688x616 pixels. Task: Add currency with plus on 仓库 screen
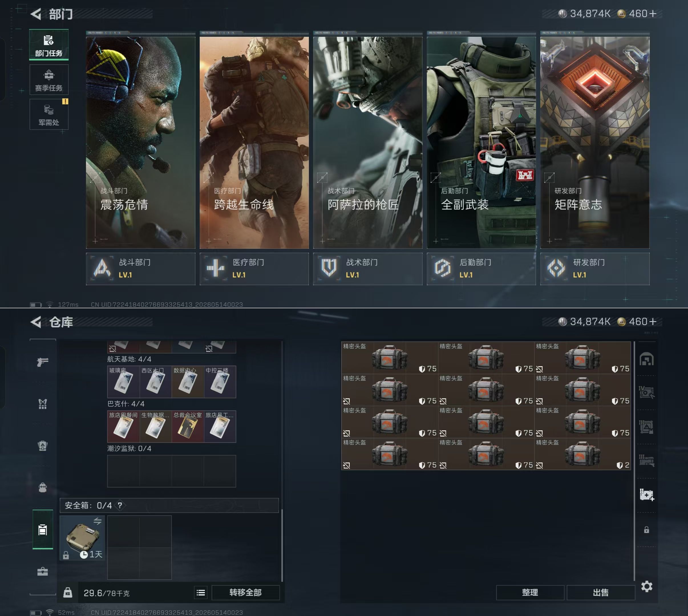point(653,321)
